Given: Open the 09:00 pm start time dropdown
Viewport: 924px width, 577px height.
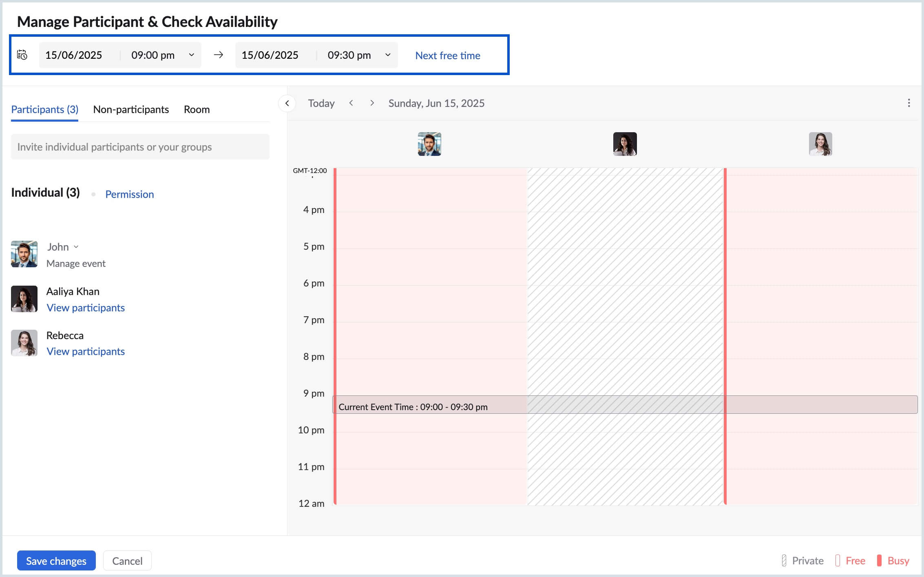Looking at the screenshot, I should point(191,55).
